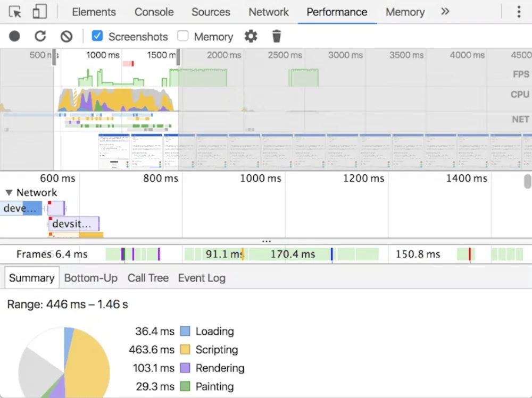
Task: Click the timeline vertical scrollbar thumb
Action: click(x=527, y=182)
